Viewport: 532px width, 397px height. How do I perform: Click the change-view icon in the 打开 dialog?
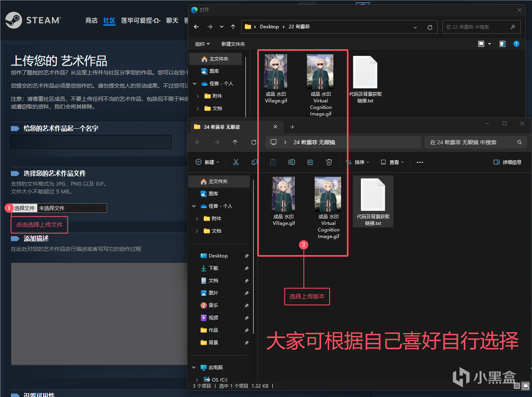click(x=481, y=44)
